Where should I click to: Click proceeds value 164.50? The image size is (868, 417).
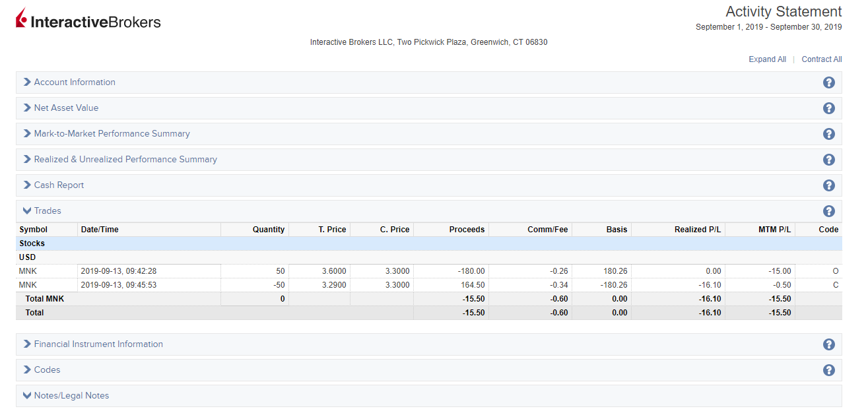coord(473,285)
